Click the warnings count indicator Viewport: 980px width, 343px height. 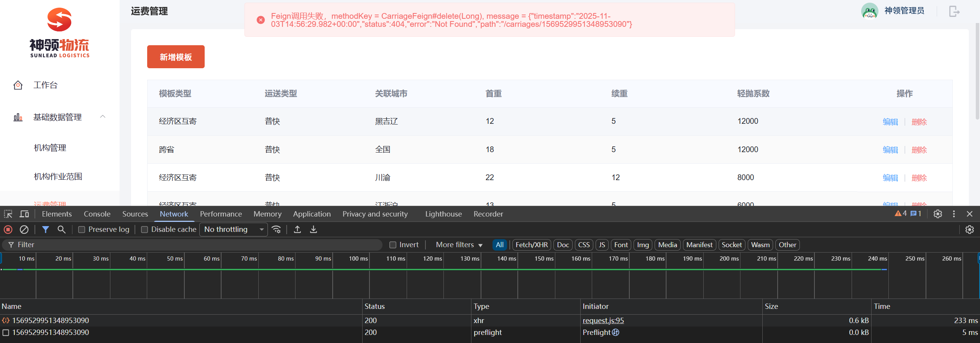point(901,213)
